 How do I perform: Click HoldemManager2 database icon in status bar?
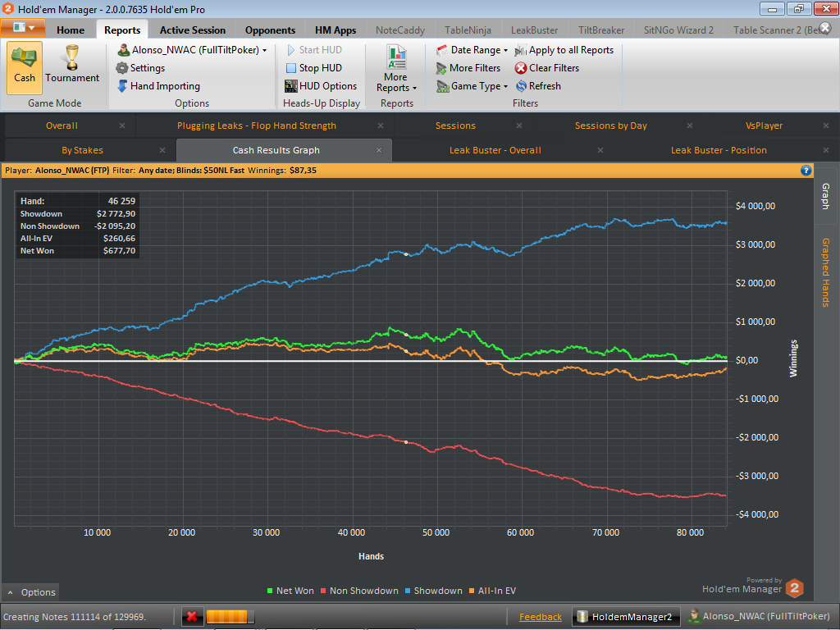(x=582, y=617)
